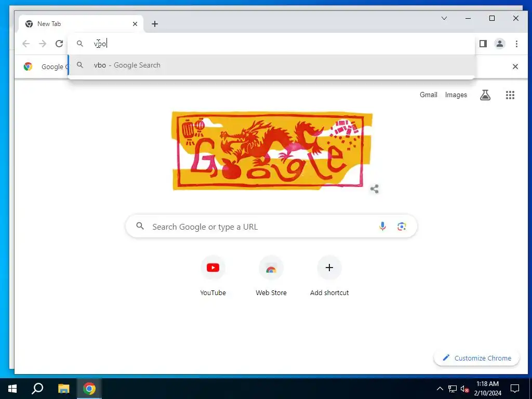Select the New Tab tab
The height and width of the screenshot is (399, 532).
click(x=82, y=24)
